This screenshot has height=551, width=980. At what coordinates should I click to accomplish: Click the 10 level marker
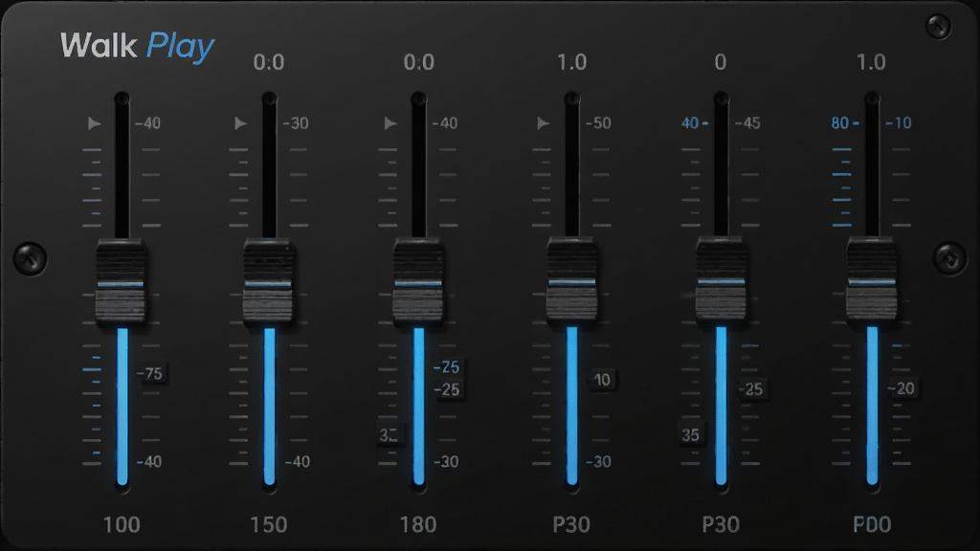(602, 379)
